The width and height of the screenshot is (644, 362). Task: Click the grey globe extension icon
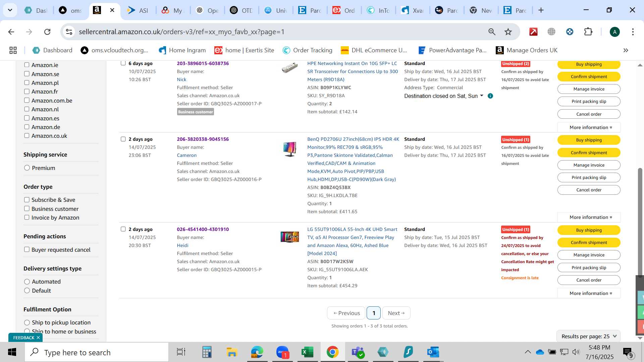click(551, 32)
